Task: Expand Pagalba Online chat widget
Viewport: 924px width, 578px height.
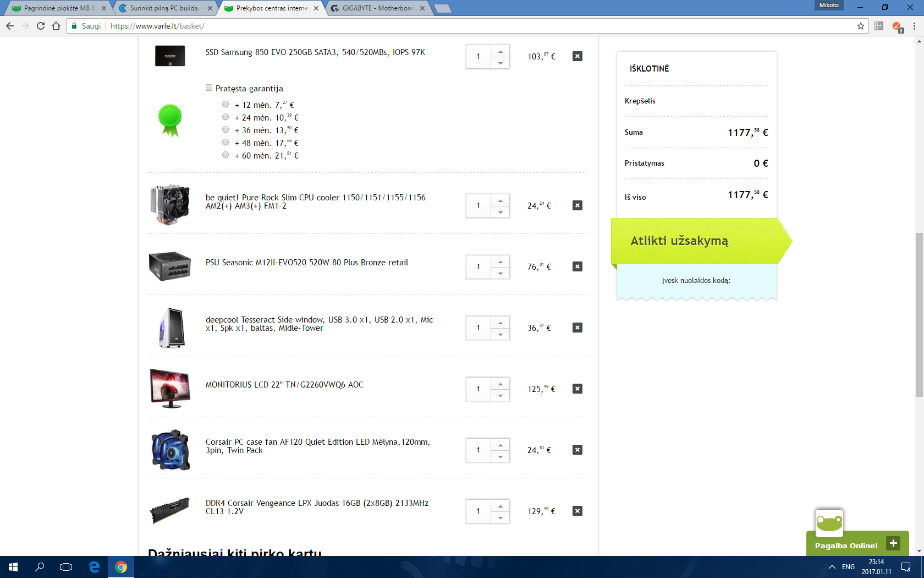Action: click(x=893, y=543)
